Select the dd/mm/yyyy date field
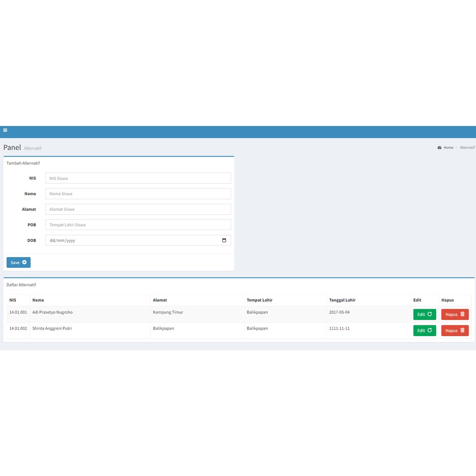 138,240
